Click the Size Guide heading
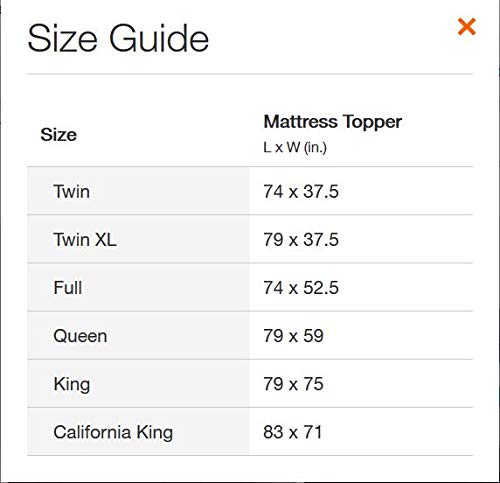This screenshot has height=483, width=500. pos(118,38)
